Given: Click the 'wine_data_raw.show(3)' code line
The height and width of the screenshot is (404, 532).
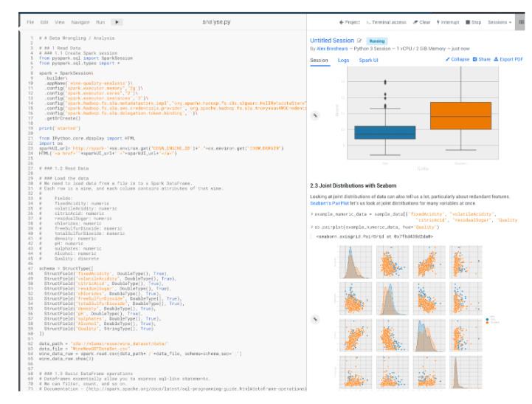Looking at the screenshot, I should [x=66, y=358].
